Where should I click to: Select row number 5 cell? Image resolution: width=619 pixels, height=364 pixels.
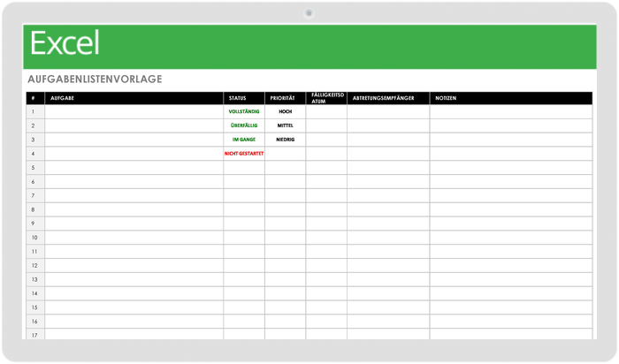[x=35, y=168]
